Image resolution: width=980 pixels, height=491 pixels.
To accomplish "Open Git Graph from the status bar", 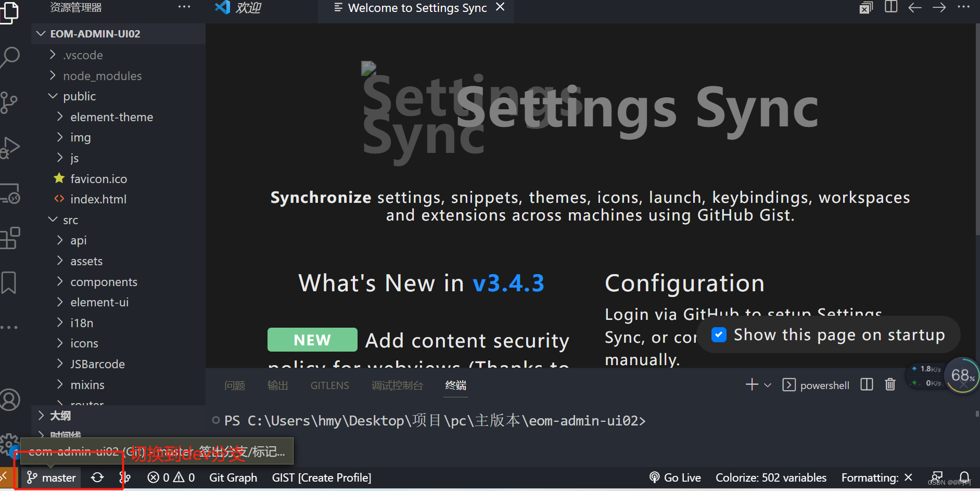I will [233, 477].
